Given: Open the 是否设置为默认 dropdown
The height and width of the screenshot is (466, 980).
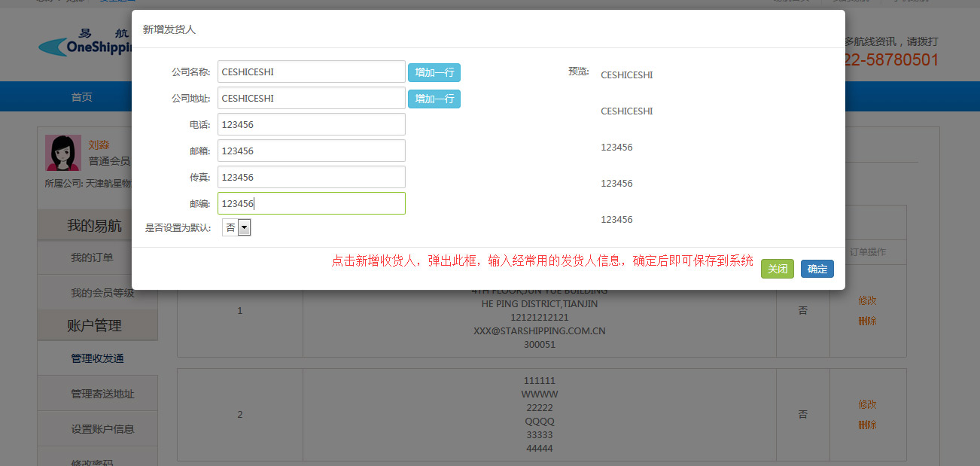Looking at the screenshot, I should pyautogui.click(x=236, y=227).
